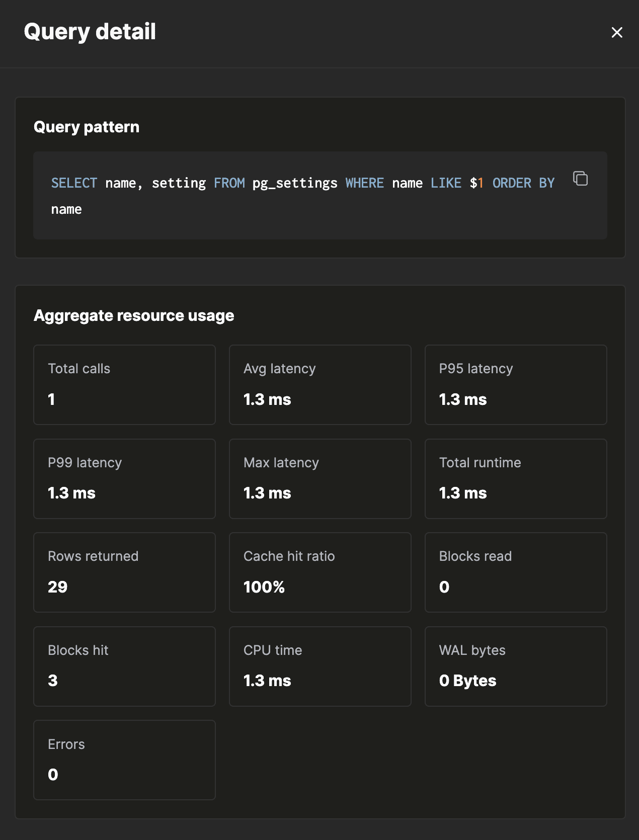Click the Blocks hit value 3
This screenshot has height=840, width=639.
click(x=53, y=681)
